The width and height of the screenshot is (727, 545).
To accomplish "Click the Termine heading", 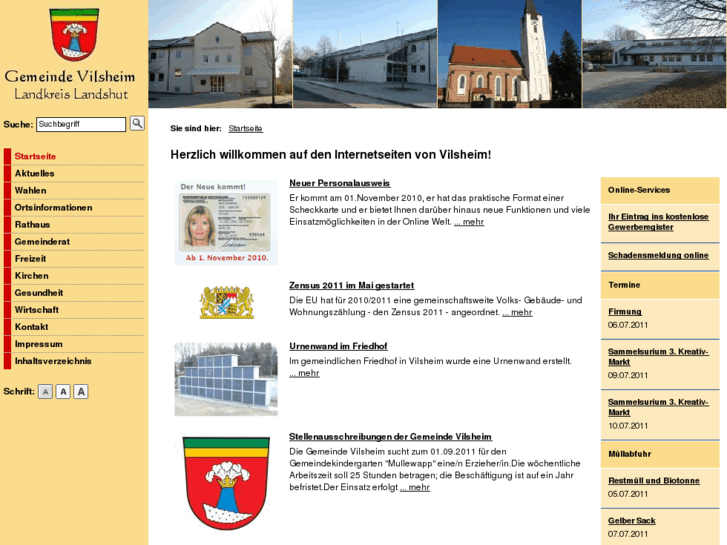I will [x=624, y=285].
